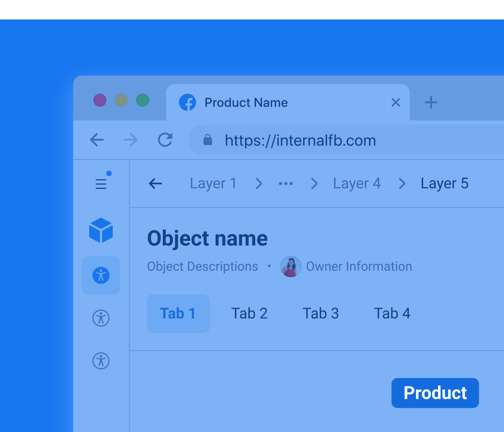Switch to Tab 2

pyautogui.click(x=249, y=314)
